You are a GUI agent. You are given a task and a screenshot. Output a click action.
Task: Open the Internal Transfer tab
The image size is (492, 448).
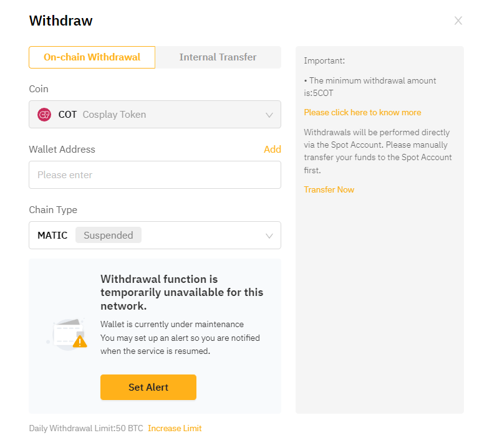point(218,57)
